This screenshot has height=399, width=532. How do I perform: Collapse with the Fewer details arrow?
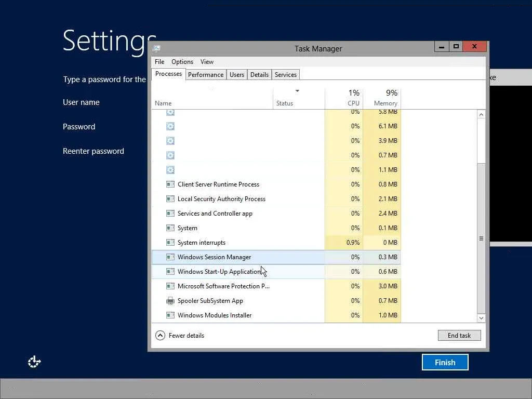tap(160, 336)
